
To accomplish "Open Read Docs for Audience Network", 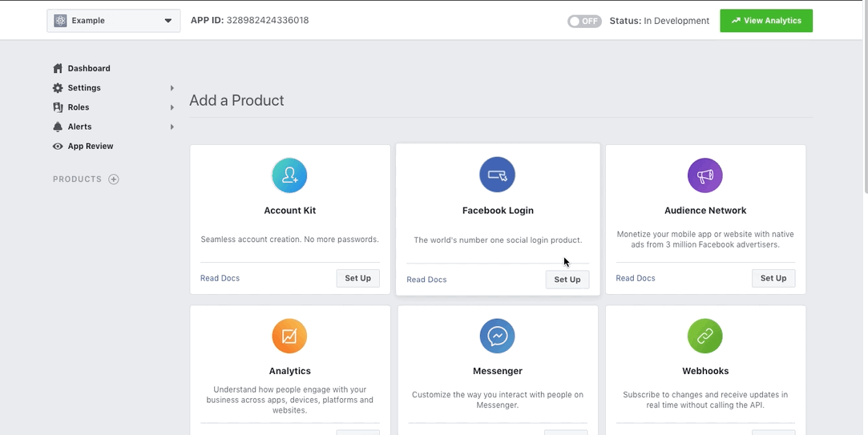I will point(636,278).
